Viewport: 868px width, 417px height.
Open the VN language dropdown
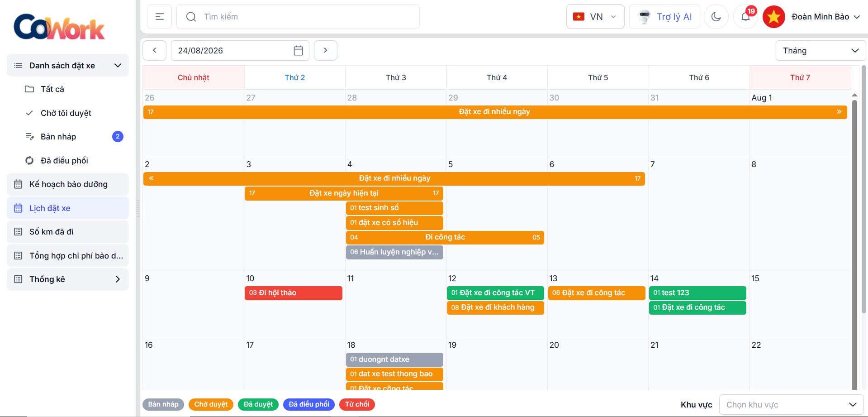[595, 17]
